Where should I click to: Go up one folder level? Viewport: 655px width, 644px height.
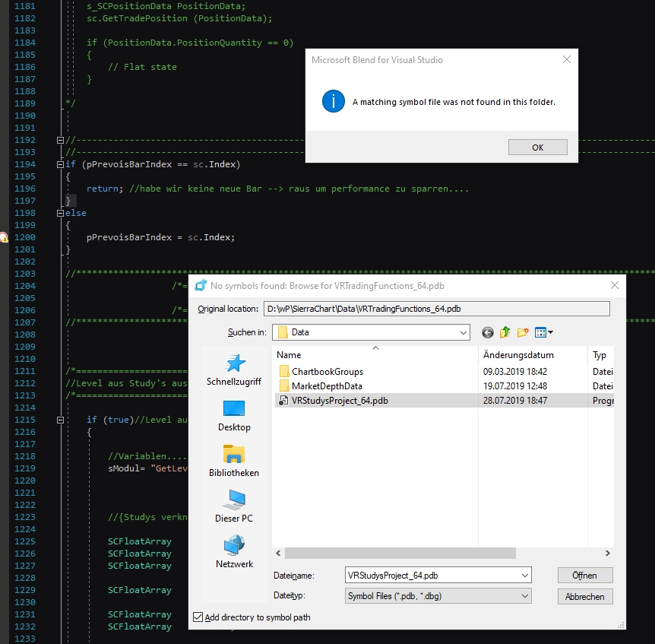tap(505, 332)
